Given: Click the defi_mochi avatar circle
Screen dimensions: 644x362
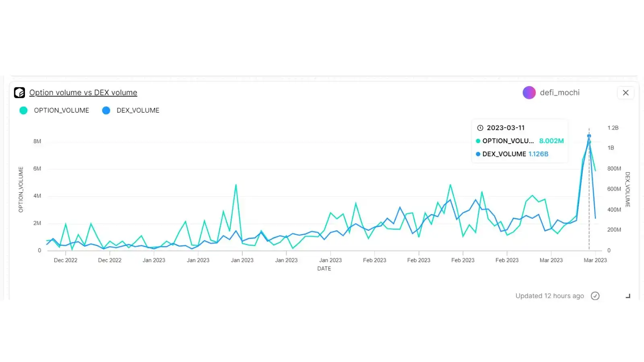Looking at the screenshot, I should [529, 93].
